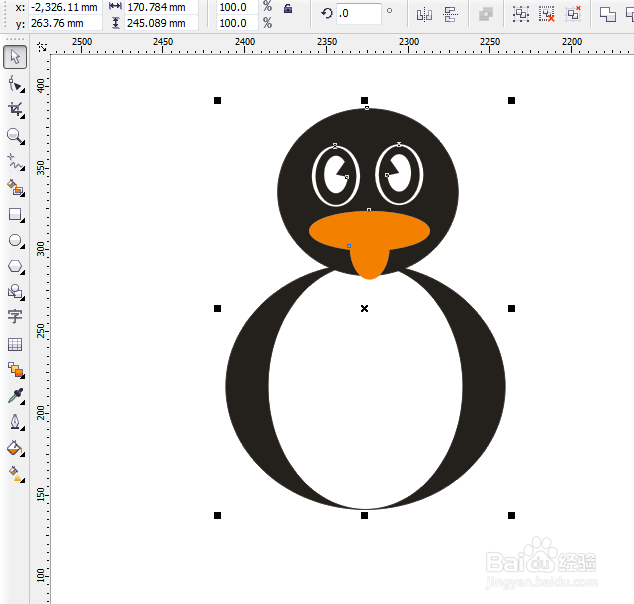The image size is (634, 604).
Task: Open the Polygon tool flyout arrow
Action: 23,273
